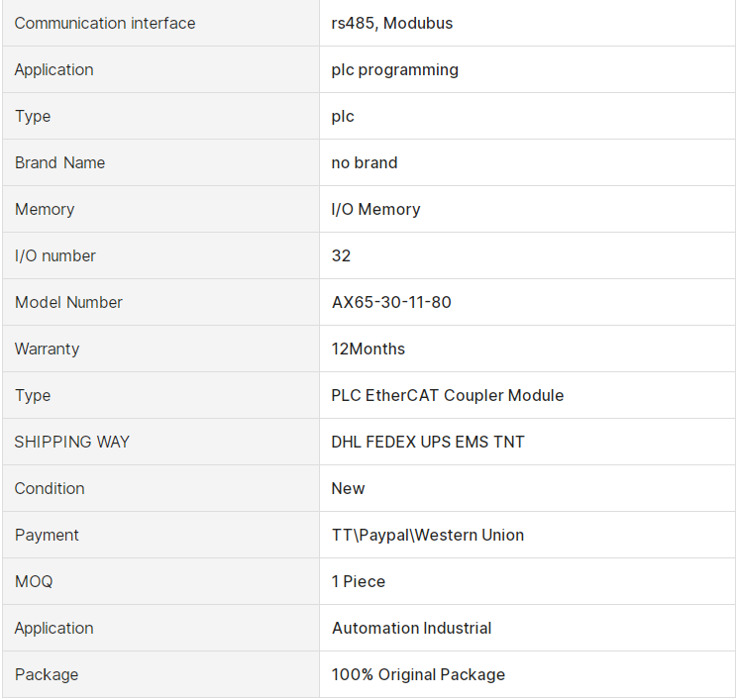Click the "I/O number" label

coord(55,255)
